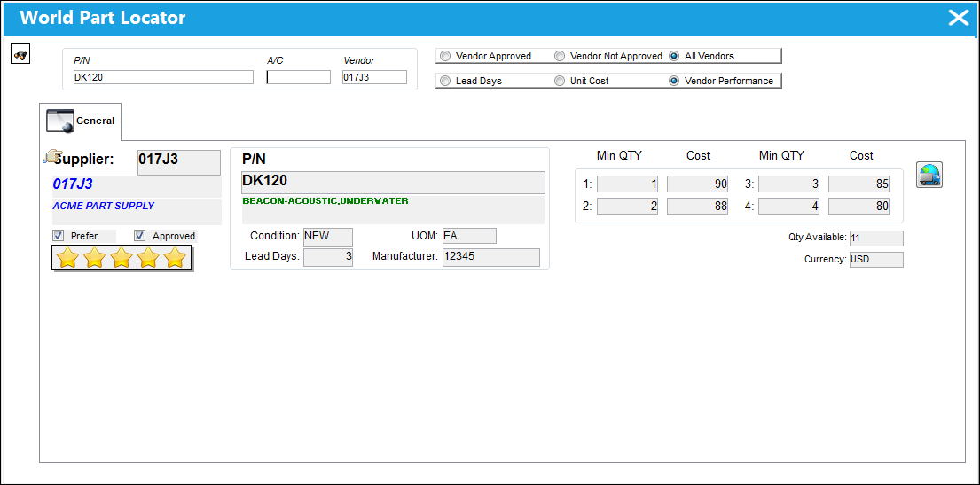980x485 pixels.
Task: Choose Vendor Performance sort option
Action: tap(674, 82)
